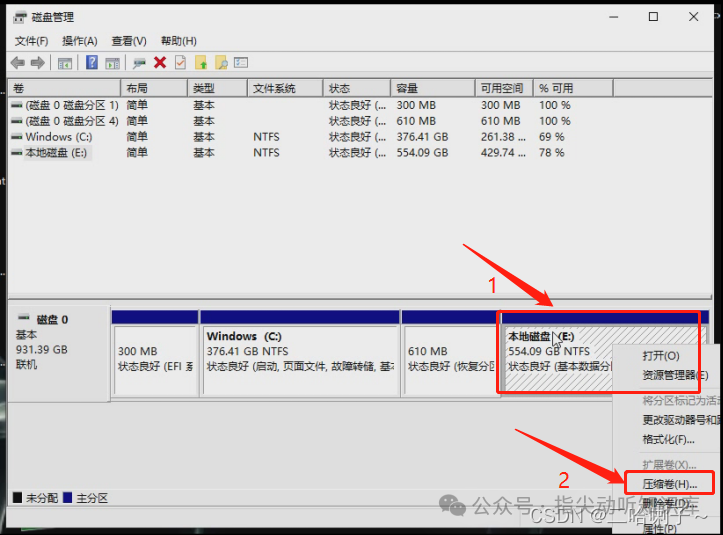The image size is (723, 535).
Task: Sort by the 可用空间 column header
Action: click(x=504, y=88)
